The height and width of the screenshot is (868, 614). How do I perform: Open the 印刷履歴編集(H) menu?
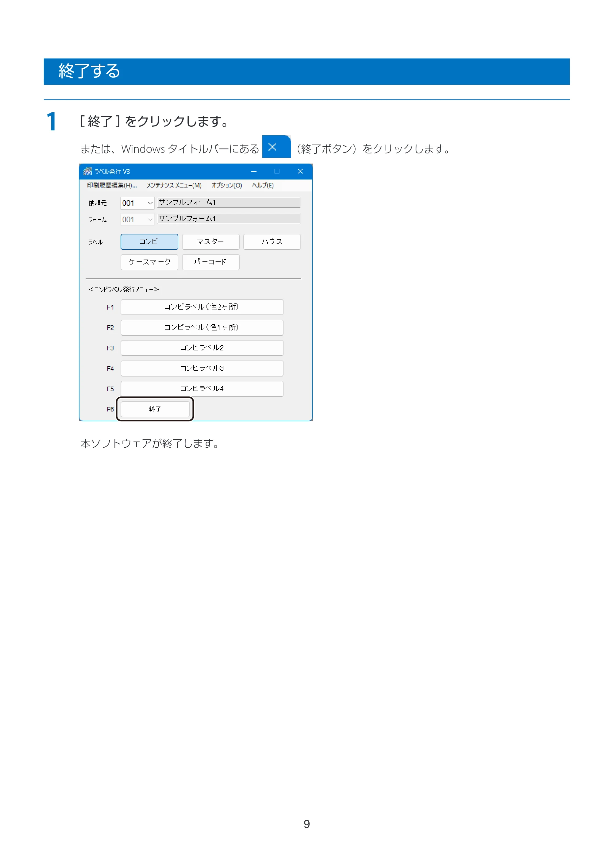[112, 185]
